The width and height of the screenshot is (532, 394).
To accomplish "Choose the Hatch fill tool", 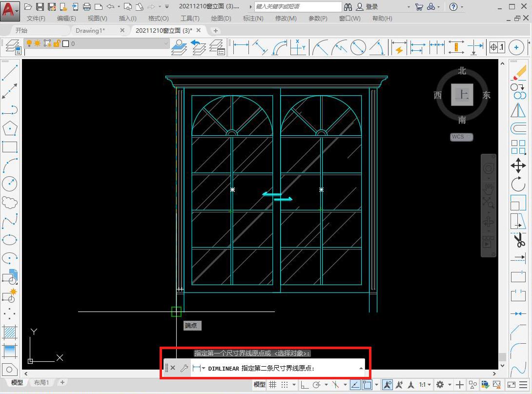I will coord(10,332).
